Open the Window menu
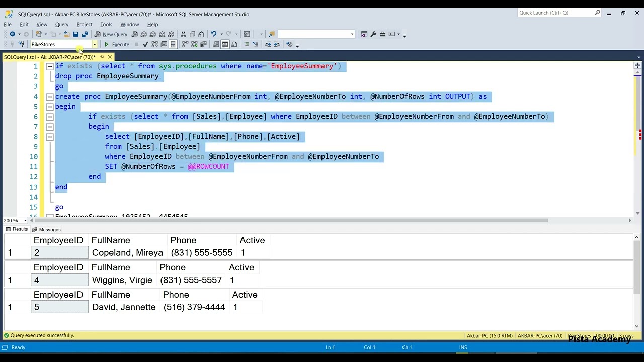 [x=129, y=24]
